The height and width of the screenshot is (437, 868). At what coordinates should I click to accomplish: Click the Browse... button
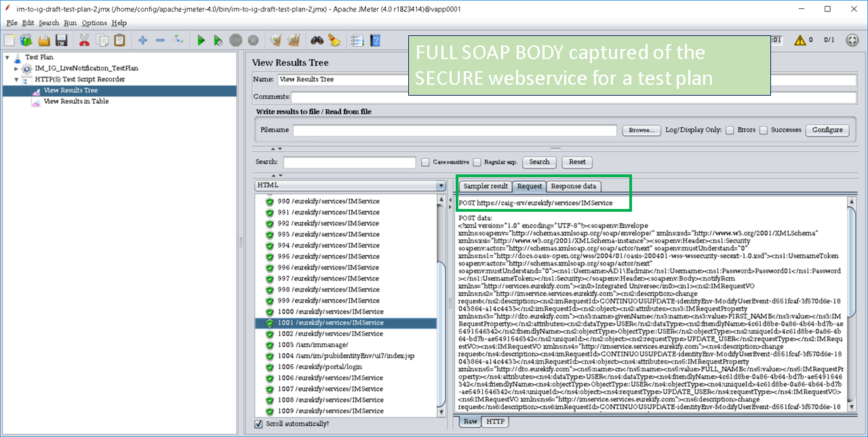641,130
